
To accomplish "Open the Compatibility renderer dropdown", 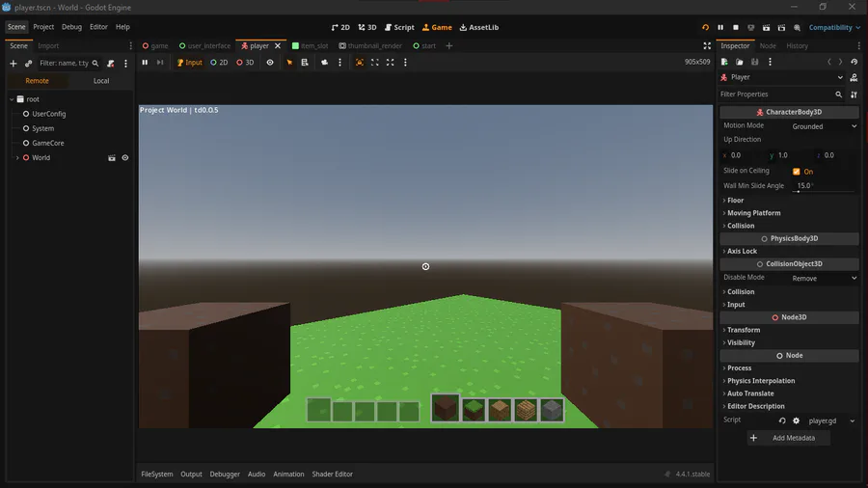I will pos(834,27).
